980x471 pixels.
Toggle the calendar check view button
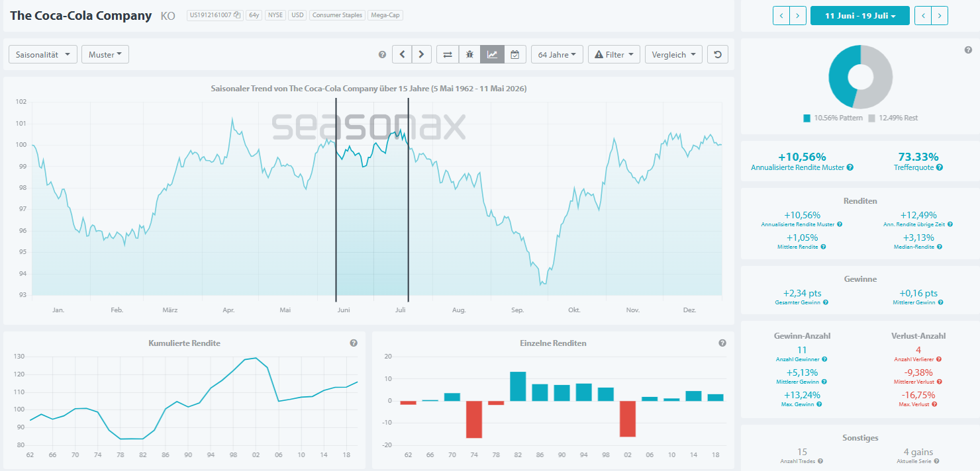[x=514, y=54]
